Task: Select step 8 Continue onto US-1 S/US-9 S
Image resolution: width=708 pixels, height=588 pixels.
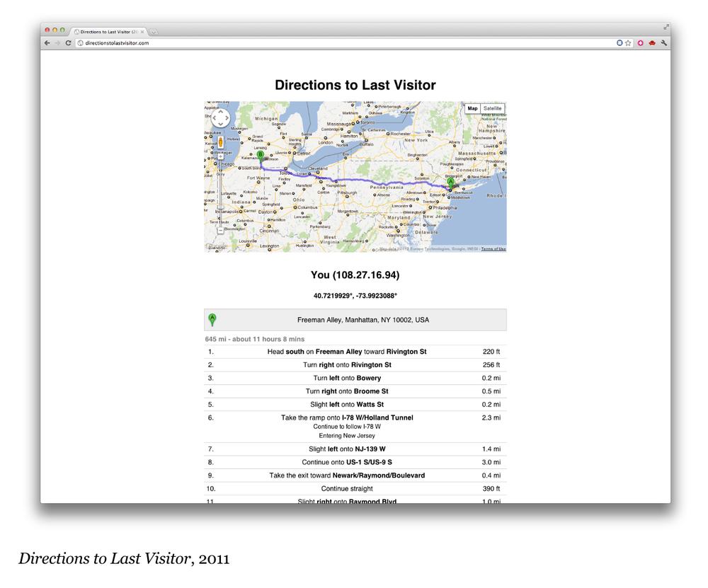Action: click(355, 462)
